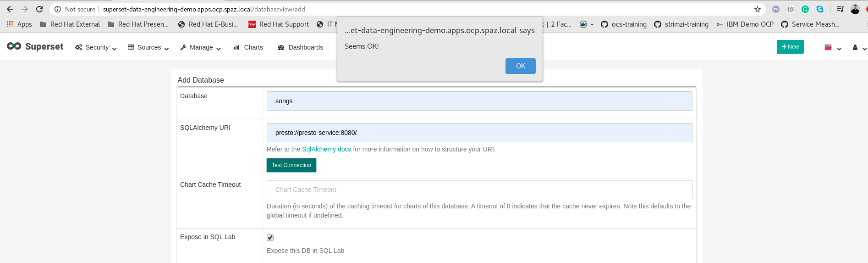Click the green New button
Image resolution: width=868 pixels, height=263 pixels.
pos(790,47)
